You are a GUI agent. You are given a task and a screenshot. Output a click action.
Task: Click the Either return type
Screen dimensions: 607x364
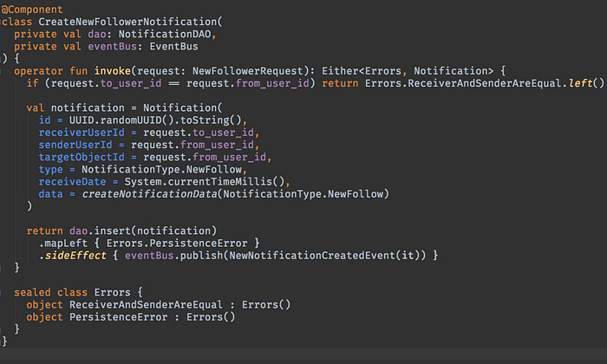340,71
